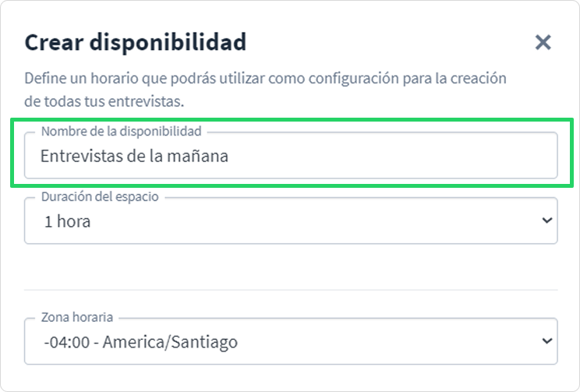
Task: Click the chevron beside America/Santiago
Action: pyautogui.click(x=547, y=341)
